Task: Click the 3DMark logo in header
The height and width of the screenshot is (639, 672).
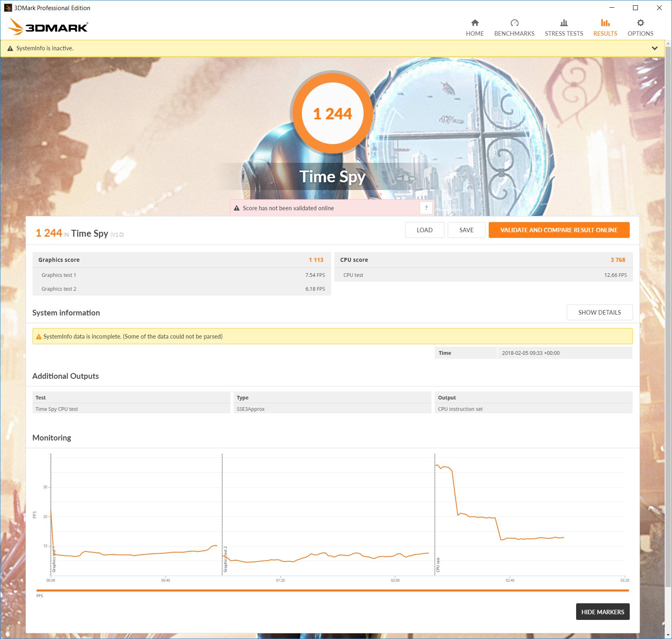Action: [x=48, y=27]
